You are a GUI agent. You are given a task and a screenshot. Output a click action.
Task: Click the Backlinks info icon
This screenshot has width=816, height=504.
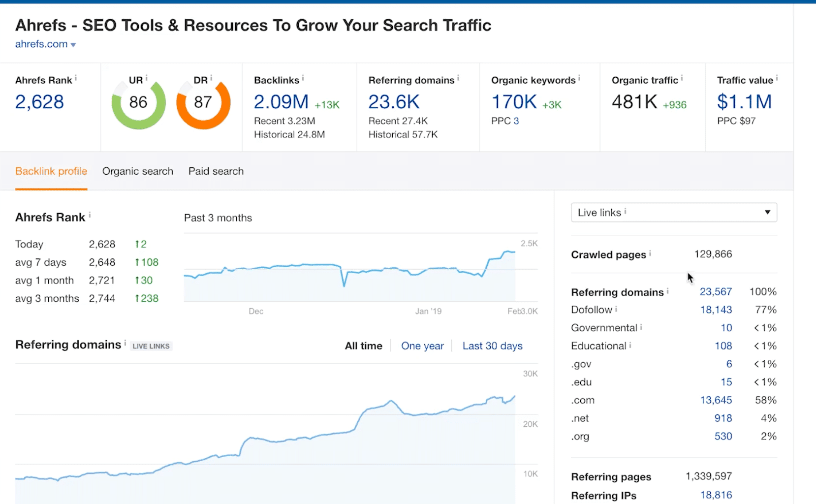coord(303,78)
